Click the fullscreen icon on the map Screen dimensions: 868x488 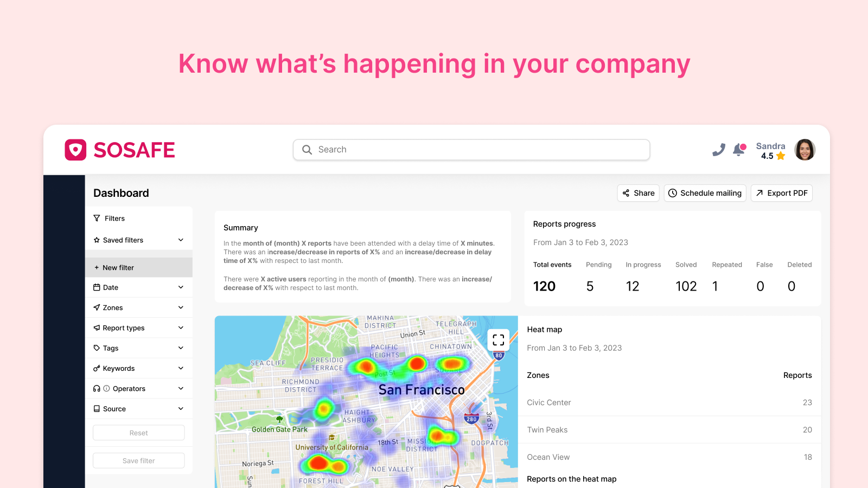pos(499,339)
